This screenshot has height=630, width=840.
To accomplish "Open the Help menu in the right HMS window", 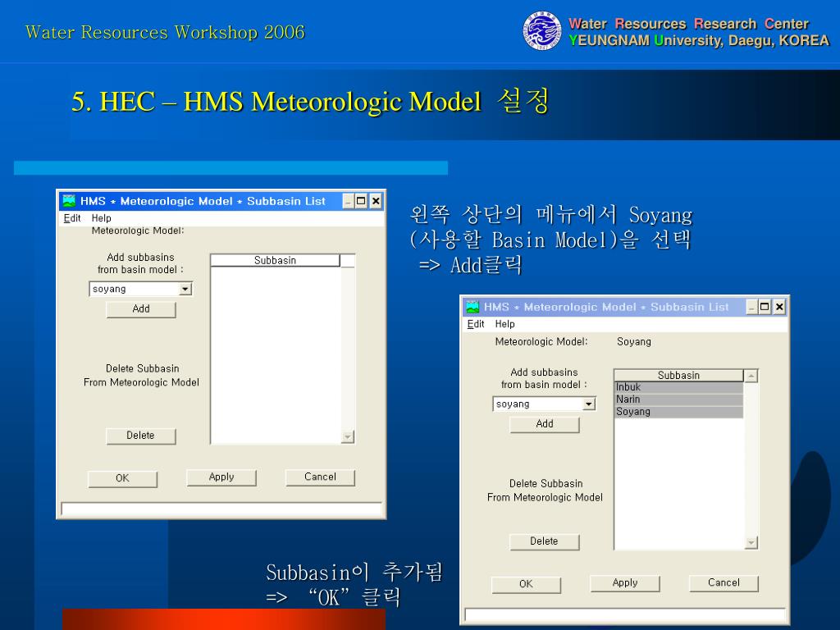I will coord(504,324).
